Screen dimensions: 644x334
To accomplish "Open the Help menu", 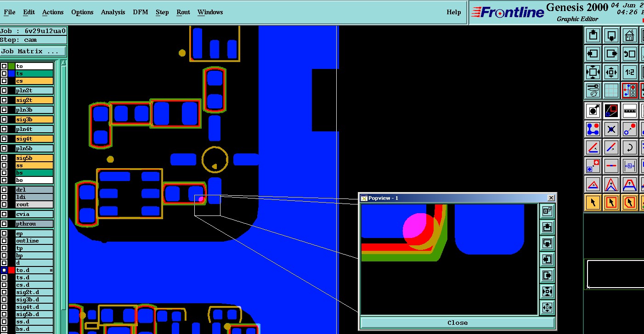I will point(454,12).
